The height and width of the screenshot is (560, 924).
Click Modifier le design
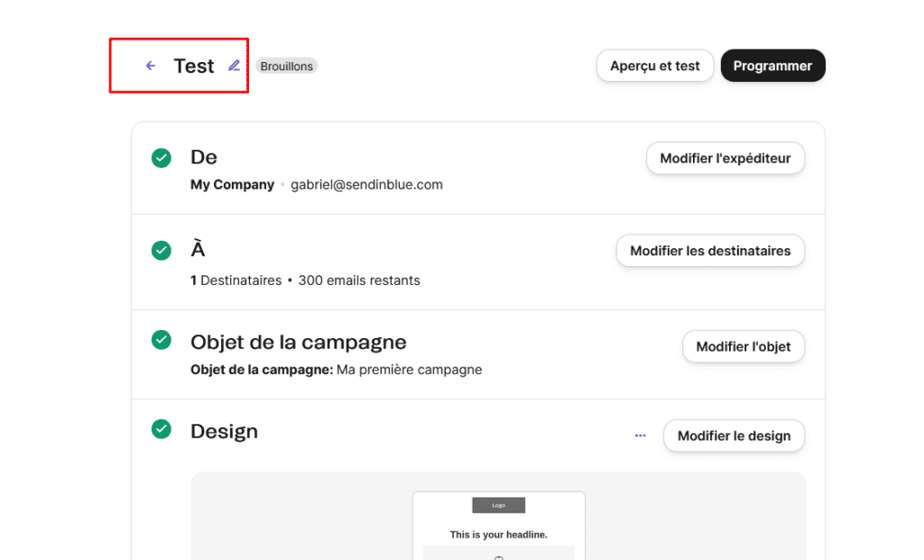[734, 436]
